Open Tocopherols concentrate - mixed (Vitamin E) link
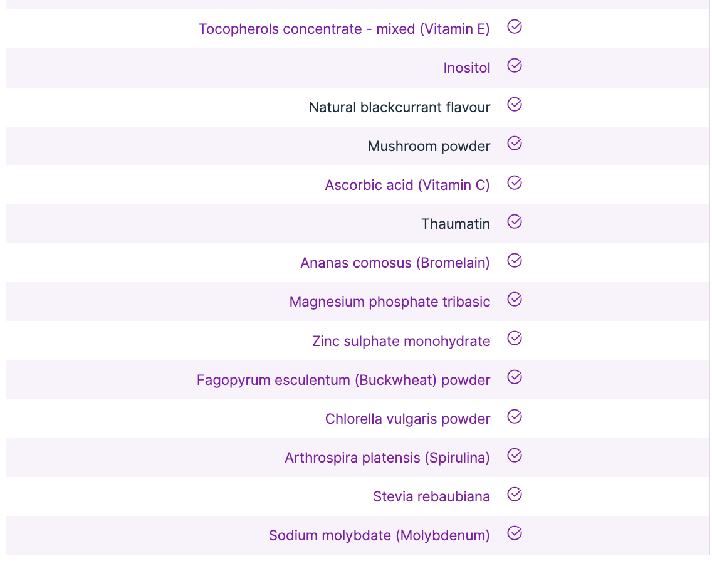This screenshot has width=712, height=588. click(344, 29)
